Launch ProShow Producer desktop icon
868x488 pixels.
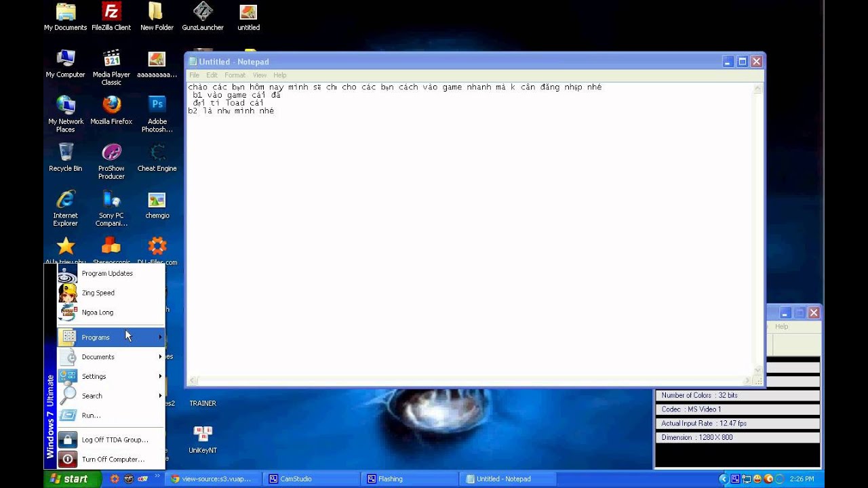tap(111, 161)
